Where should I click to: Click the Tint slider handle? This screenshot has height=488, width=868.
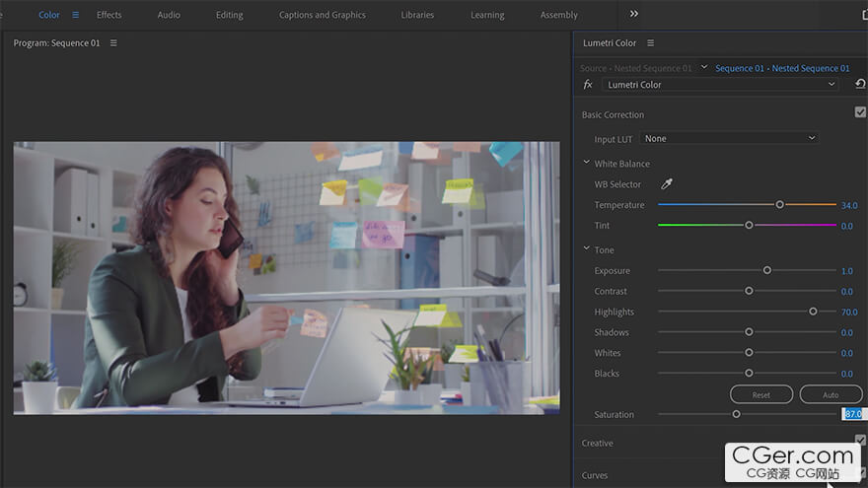[749, 225]
